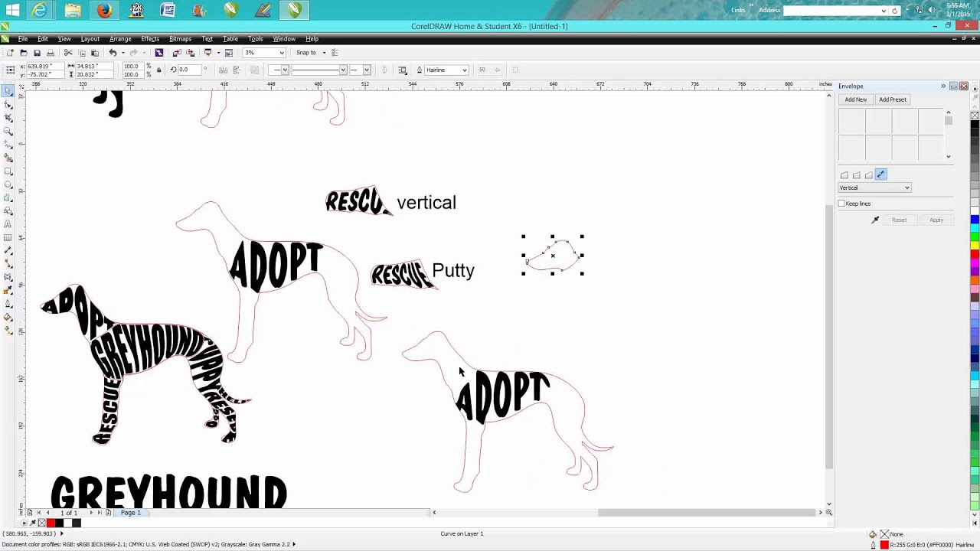Collapse the Envelope docker chevron
This screenshot has height=551, width=980.
coord(943,86)
